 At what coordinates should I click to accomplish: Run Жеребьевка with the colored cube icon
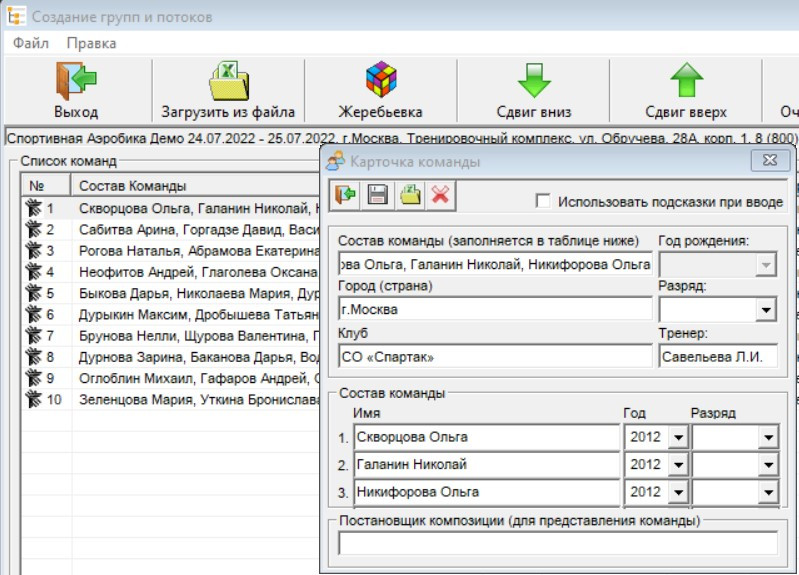(380, 81)
